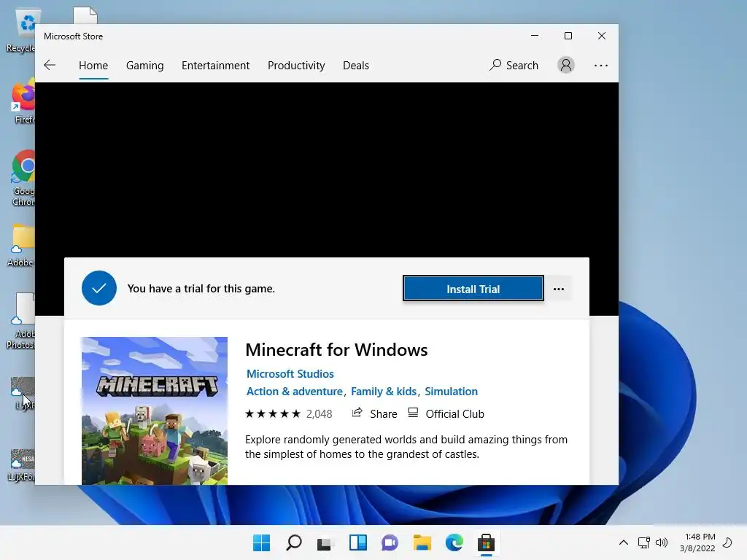This screenshot has height=560, width=747.
Task: Show hidden system tray icons
Action: click(x=623, y=542)
